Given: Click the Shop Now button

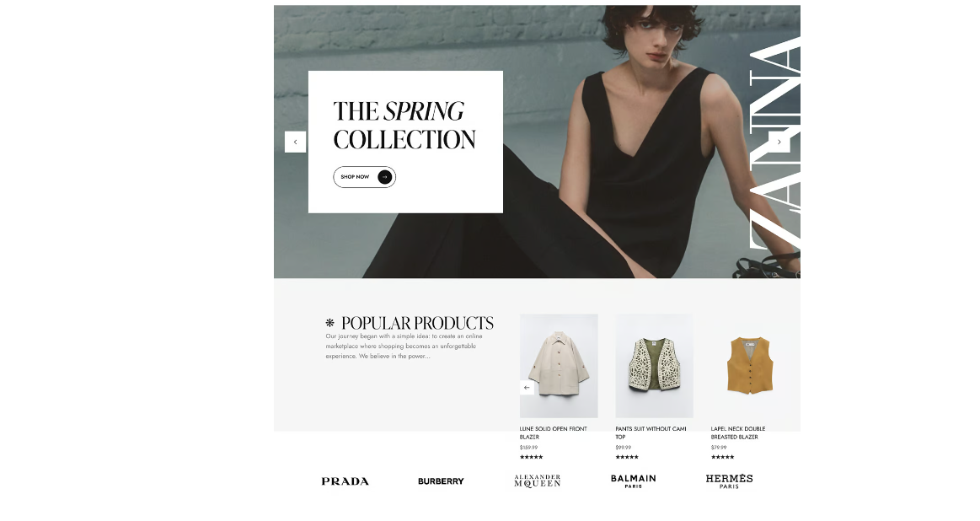Looking at the screenshot, I should [x=364, y=177].
